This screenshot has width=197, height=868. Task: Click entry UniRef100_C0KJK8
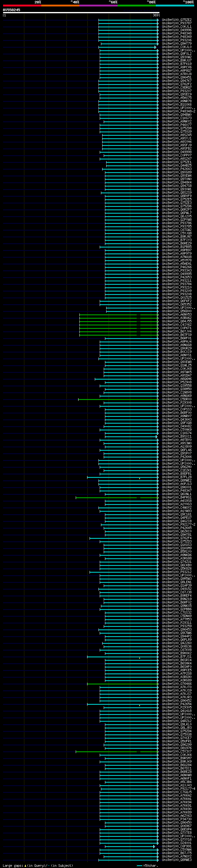point(177,369)
